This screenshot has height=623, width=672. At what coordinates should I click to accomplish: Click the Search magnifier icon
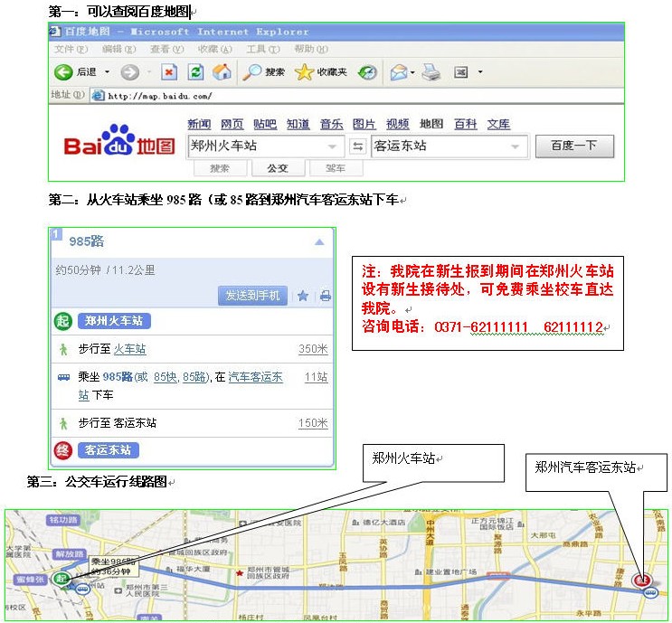pyautogui.click(x=251, y=72)
